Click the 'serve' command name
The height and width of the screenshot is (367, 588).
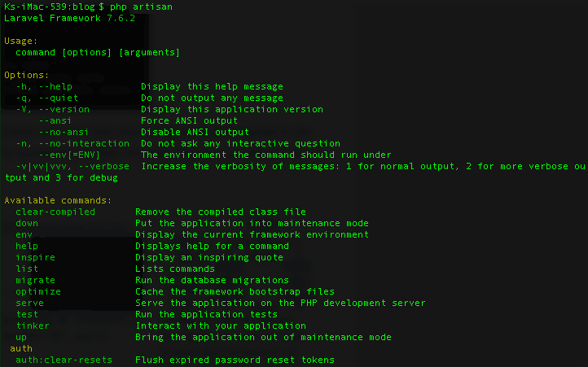[x=30, y=303]
